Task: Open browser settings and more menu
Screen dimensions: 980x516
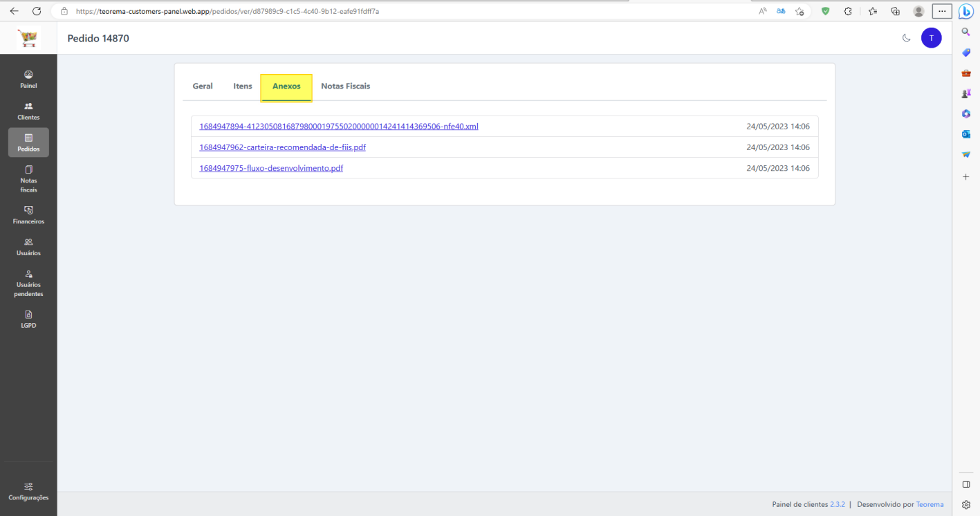Action: point(941,11)
